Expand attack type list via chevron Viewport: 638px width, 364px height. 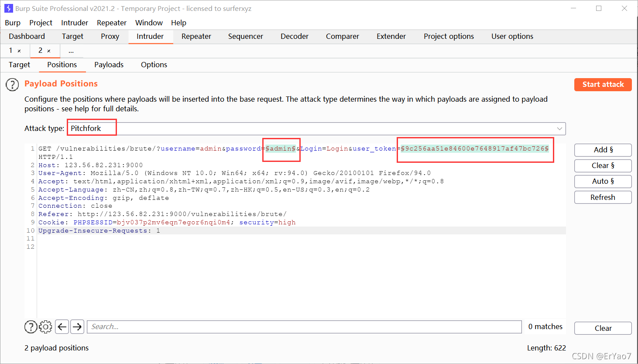[559, 128]
